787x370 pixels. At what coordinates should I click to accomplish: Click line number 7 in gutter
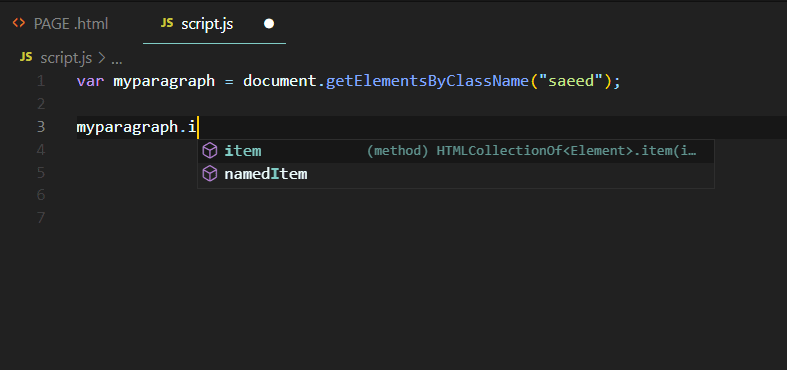point(41,218)
